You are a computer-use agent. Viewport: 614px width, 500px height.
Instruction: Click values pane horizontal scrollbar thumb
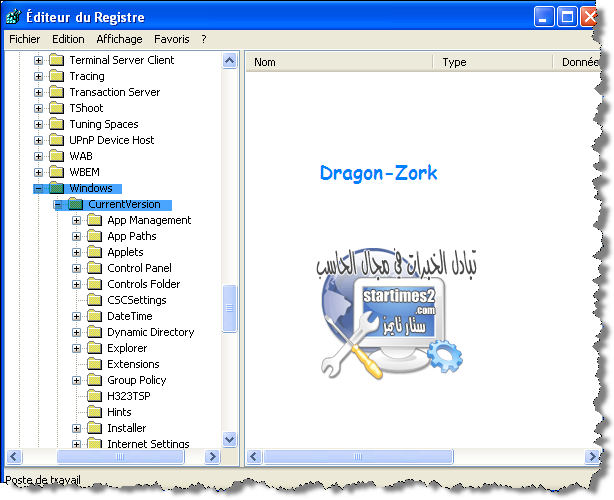click(358, 456)
